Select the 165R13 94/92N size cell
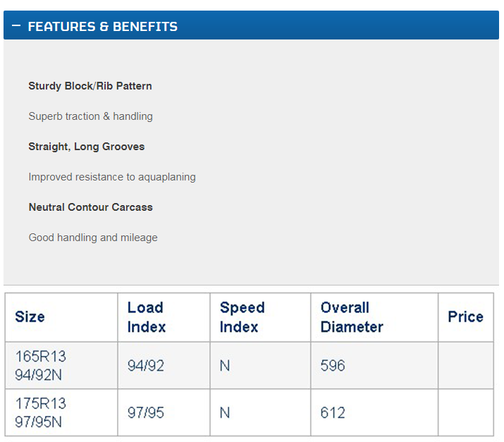 (x=41, y=365)
